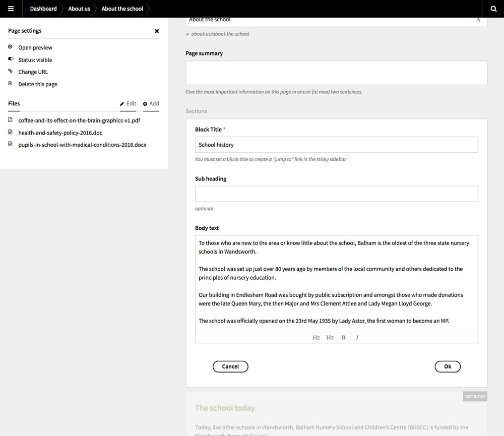Image resolution: width=504 pixels, height=436 pixels.
Task: Apply H3 heading formatting
Action: click(330, 338)
